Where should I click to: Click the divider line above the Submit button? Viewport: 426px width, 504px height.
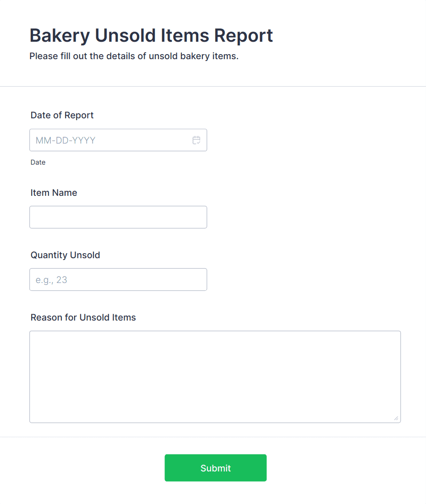point(213,437)
